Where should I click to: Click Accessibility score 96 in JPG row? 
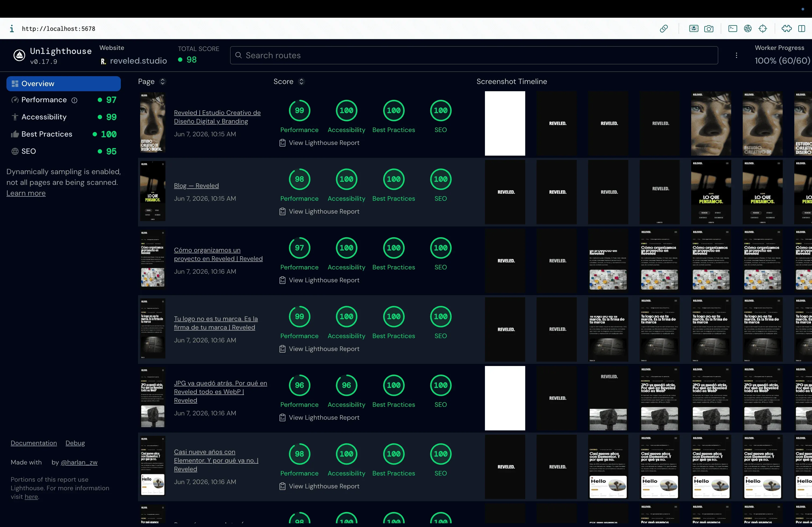pos(346,385)
